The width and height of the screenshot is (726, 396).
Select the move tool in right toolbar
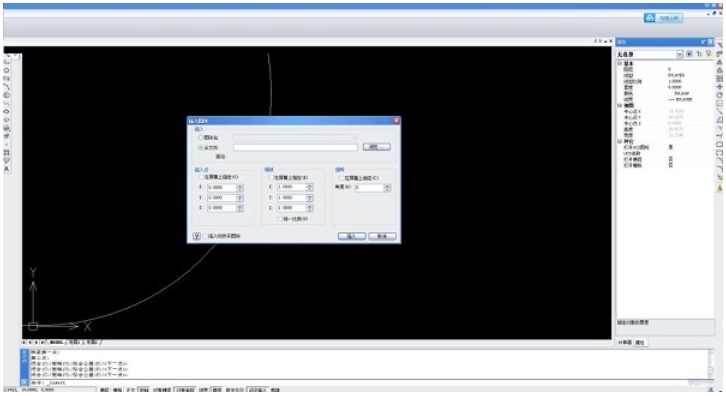click(x=720, y=87)
